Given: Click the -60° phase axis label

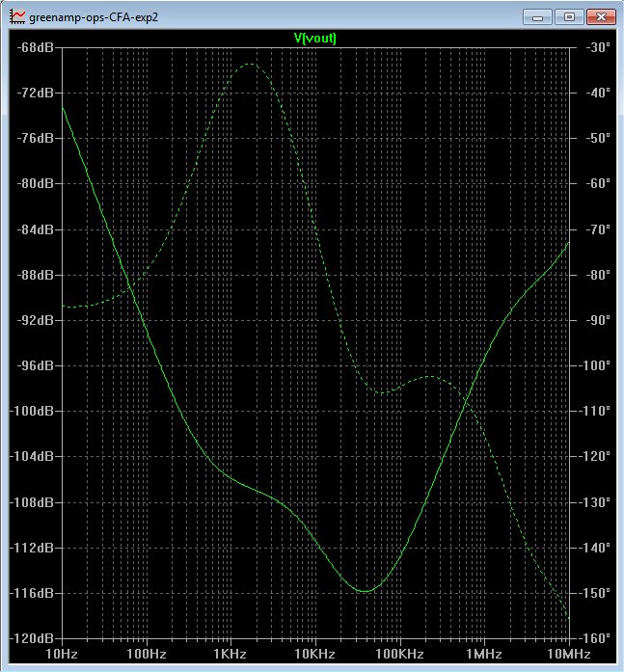Looking at the screenshot, I should click(598, 183).
